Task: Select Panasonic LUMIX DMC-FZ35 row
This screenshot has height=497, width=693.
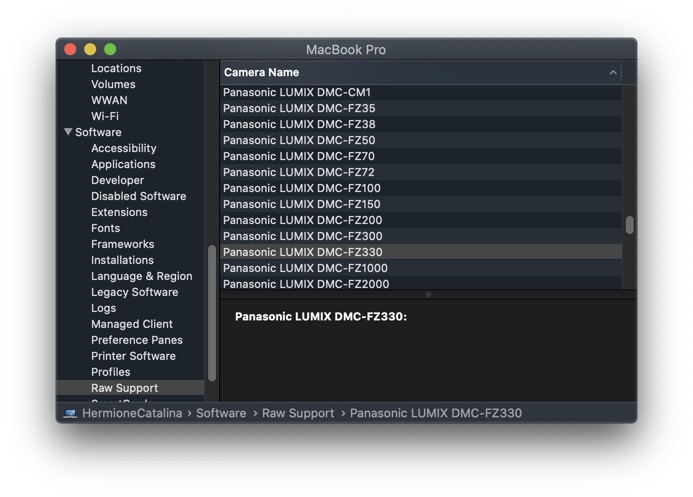Action: point(421,108)
